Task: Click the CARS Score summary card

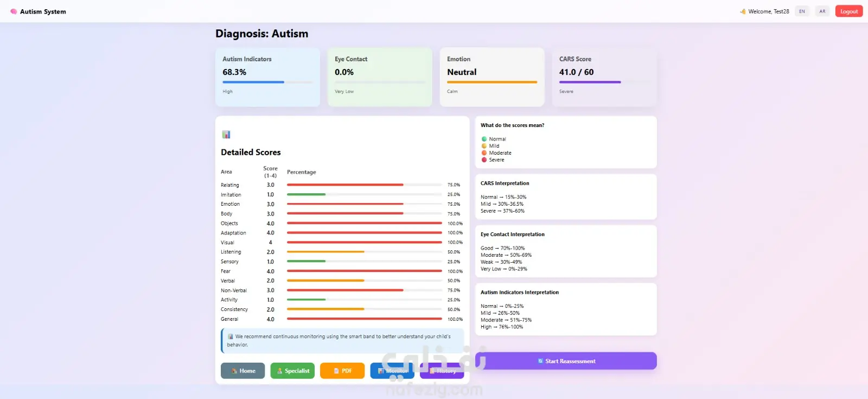Action: tap(604, 77)
